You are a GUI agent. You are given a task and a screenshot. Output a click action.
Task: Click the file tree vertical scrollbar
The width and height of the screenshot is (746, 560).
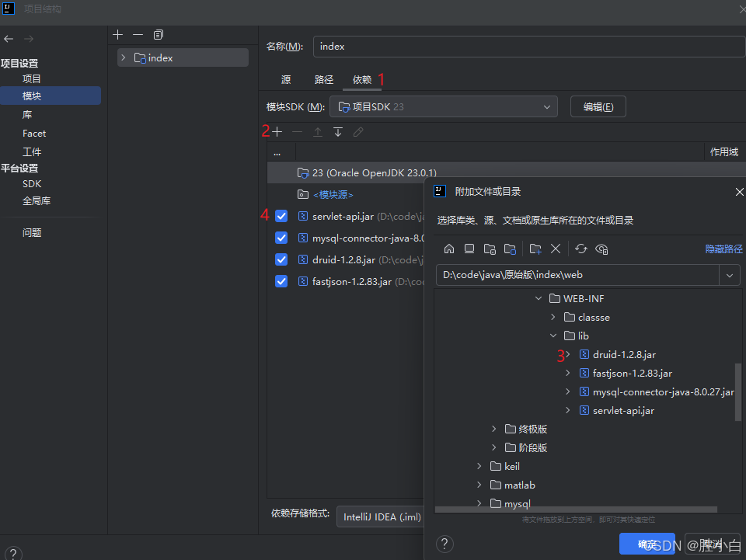[x=738, y=392]
